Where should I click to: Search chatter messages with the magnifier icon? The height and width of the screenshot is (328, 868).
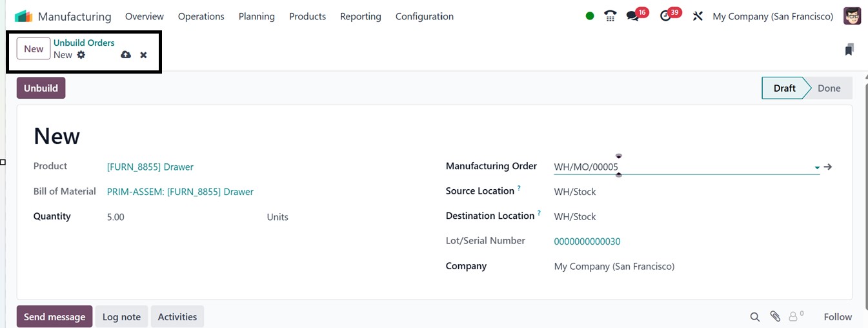point(754,316)
